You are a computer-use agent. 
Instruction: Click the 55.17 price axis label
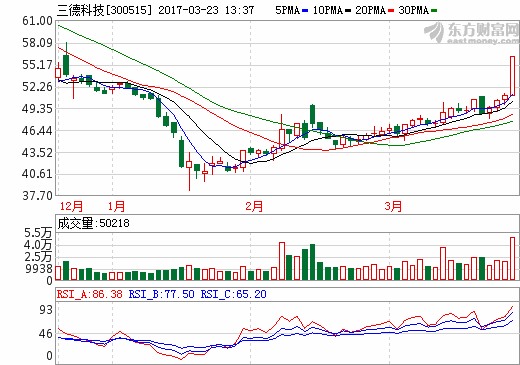click(x=37, y=65)
